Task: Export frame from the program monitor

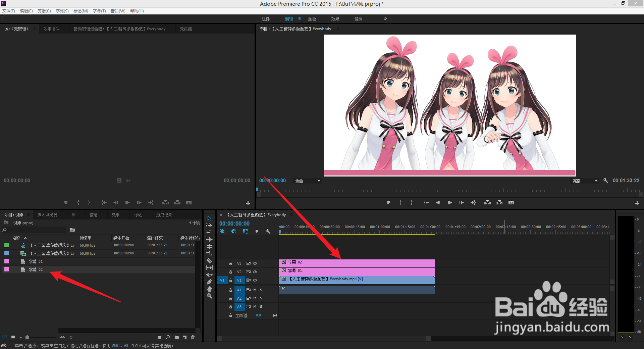Action: point(511,203)
